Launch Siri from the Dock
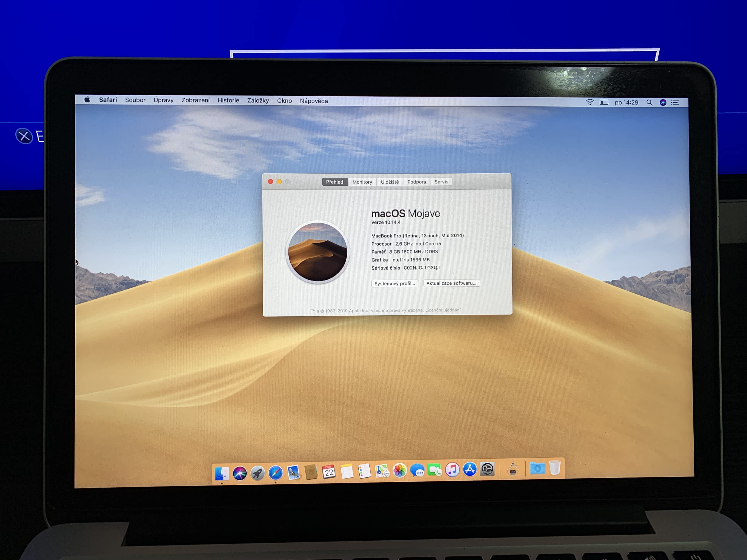The height and width of the screenshot is (560, 747). (240, 473)
